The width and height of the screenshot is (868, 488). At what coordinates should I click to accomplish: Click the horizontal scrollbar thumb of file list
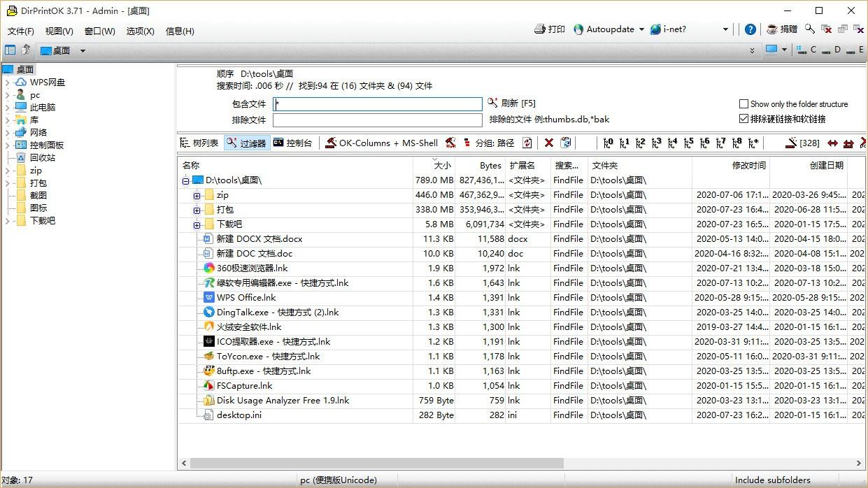coord(376,463)
